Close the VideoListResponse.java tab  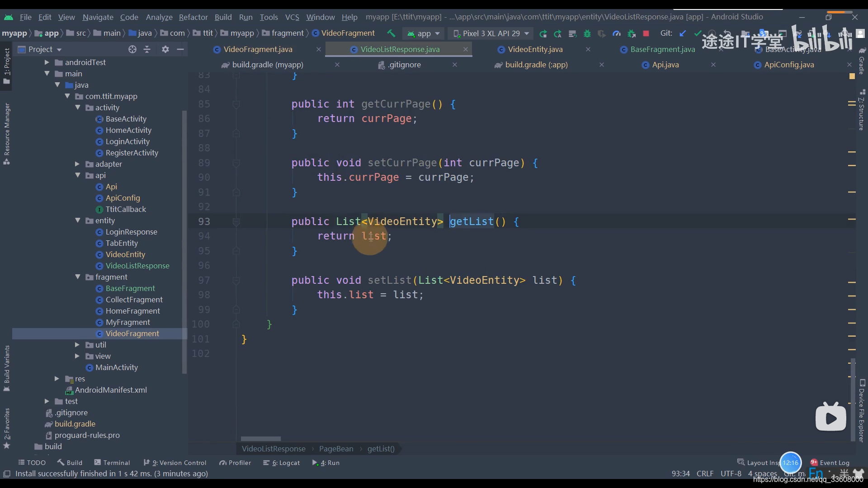click(x=465, y=49)
